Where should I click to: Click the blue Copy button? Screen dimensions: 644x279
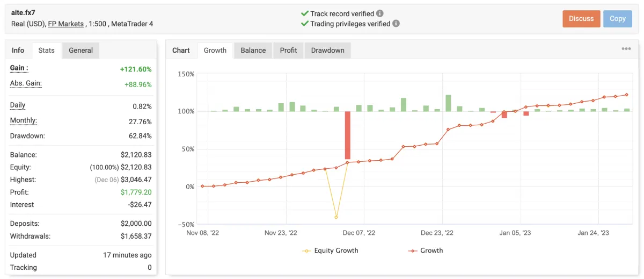point(617,19)
